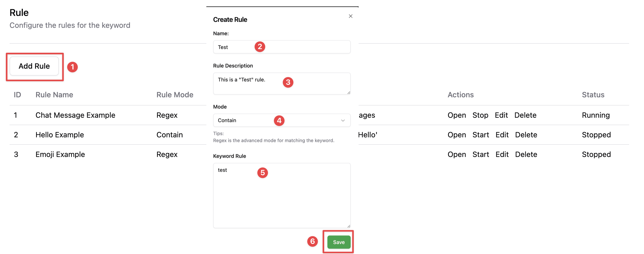Close the Create Rule dialog
Screen dimensions: 644x254
tap(350, 16)
